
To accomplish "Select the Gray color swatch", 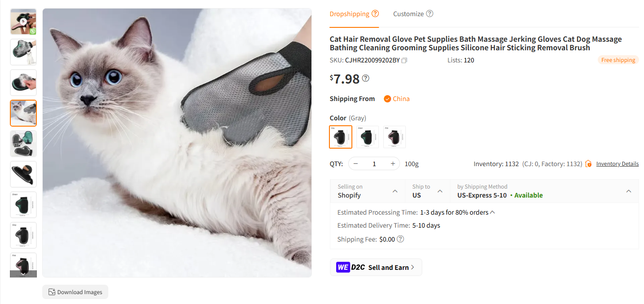I will (340, 137).
